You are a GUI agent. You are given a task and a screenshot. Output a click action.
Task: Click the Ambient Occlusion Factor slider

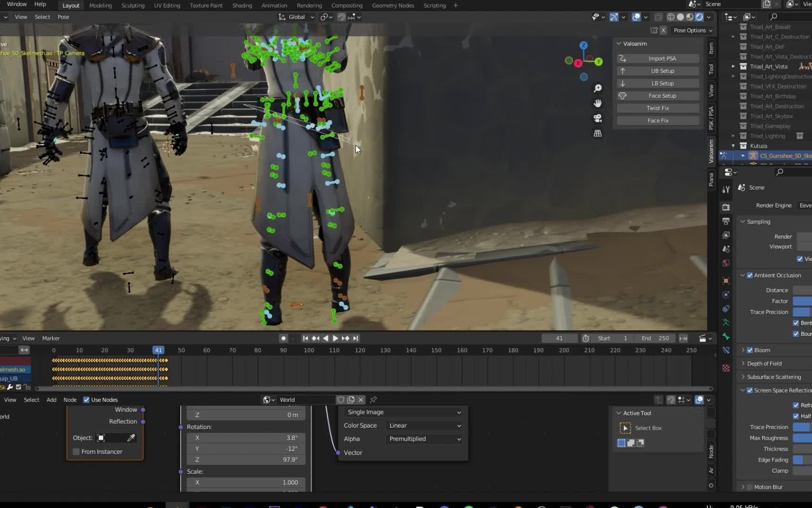(802, 301)
